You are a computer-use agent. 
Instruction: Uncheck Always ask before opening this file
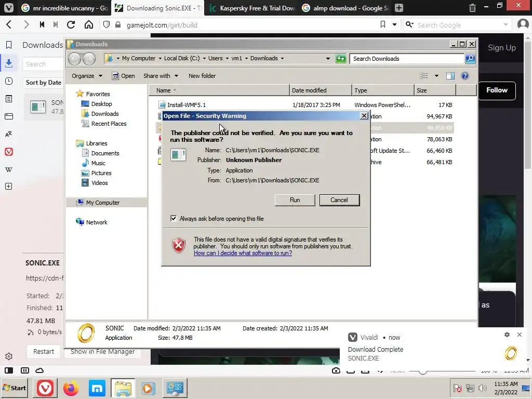tap(174, 219)
